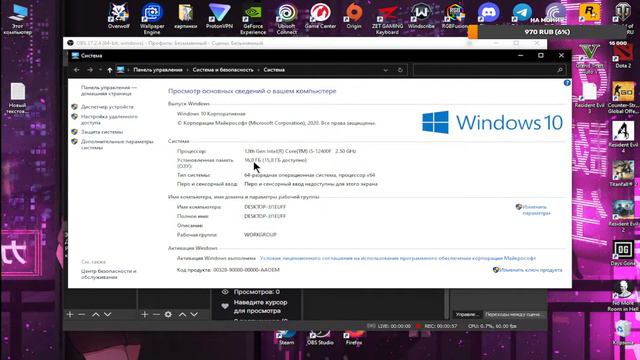
Task: Launch Steam shortcut at the bottom
Action: tap(287, 337)
